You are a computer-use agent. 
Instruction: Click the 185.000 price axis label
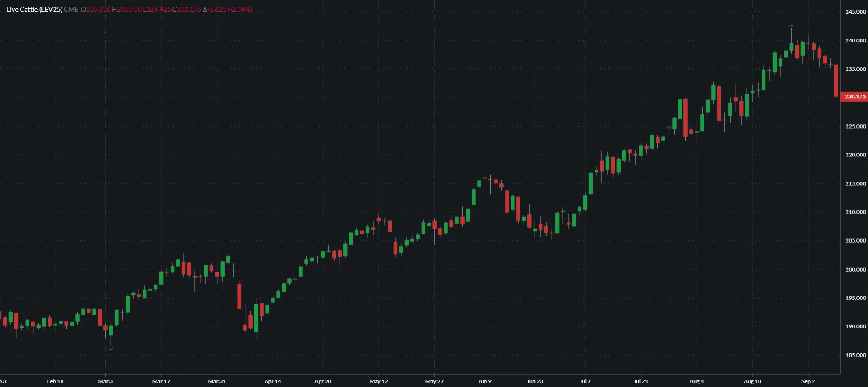pos(855,355)
